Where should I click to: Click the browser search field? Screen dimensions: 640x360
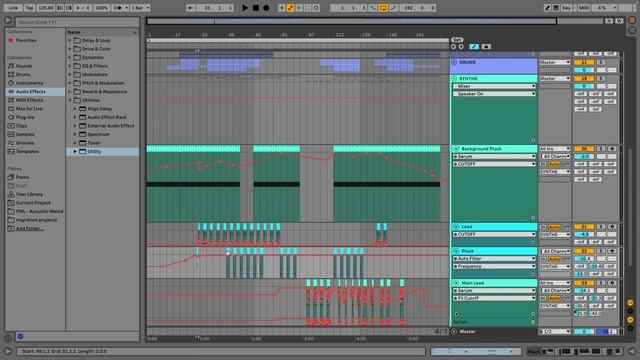point(78,22)
